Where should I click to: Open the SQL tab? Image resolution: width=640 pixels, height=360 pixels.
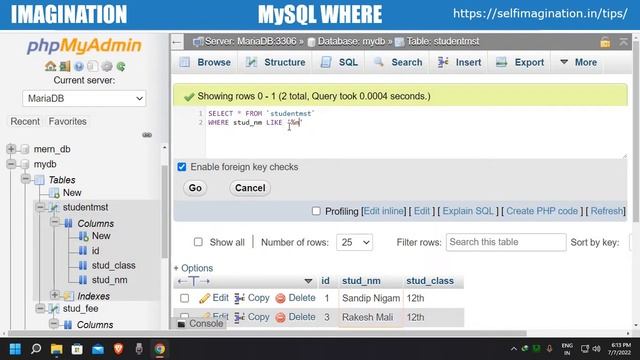coord(340,62)
